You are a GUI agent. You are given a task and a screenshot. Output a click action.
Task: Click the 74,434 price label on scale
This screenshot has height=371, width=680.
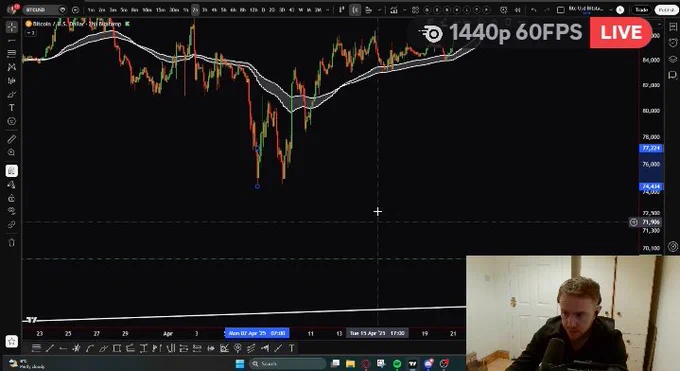coord(651,186)
